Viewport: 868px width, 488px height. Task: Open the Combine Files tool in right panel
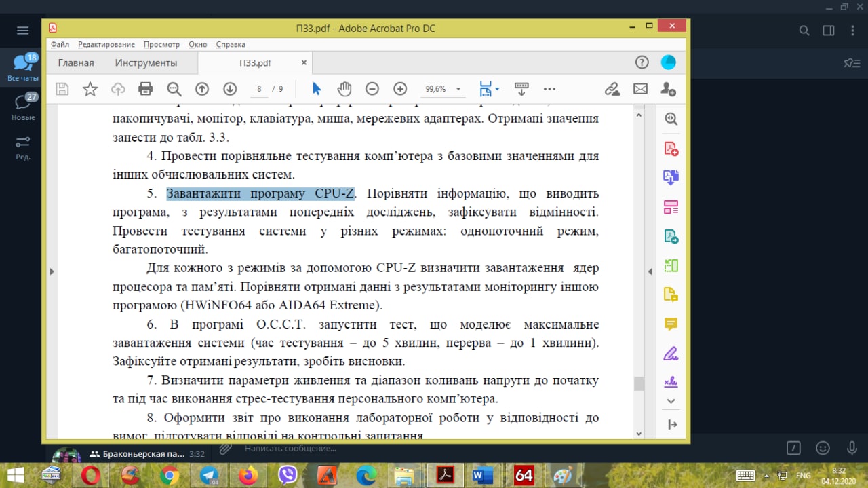coord(671,178)
